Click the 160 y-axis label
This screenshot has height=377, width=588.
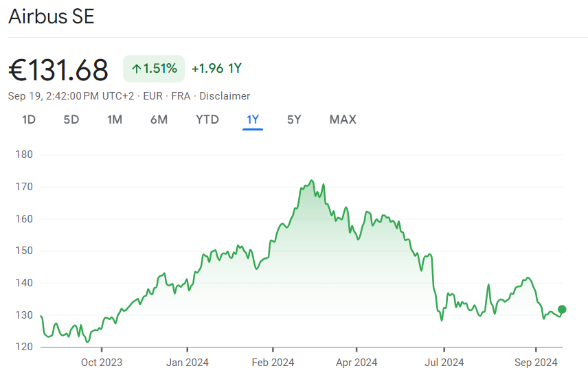pyautogui.click(x=24, y=219)
